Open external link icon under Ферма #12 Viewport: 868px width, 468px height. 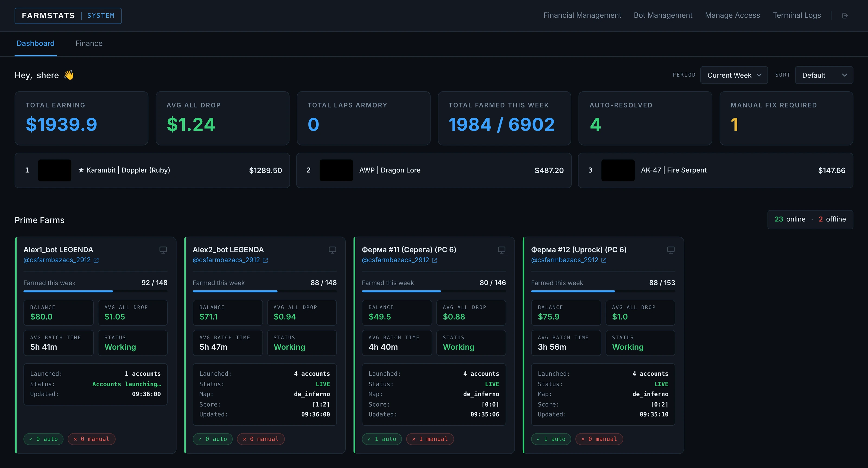click(x=604, y=260)
